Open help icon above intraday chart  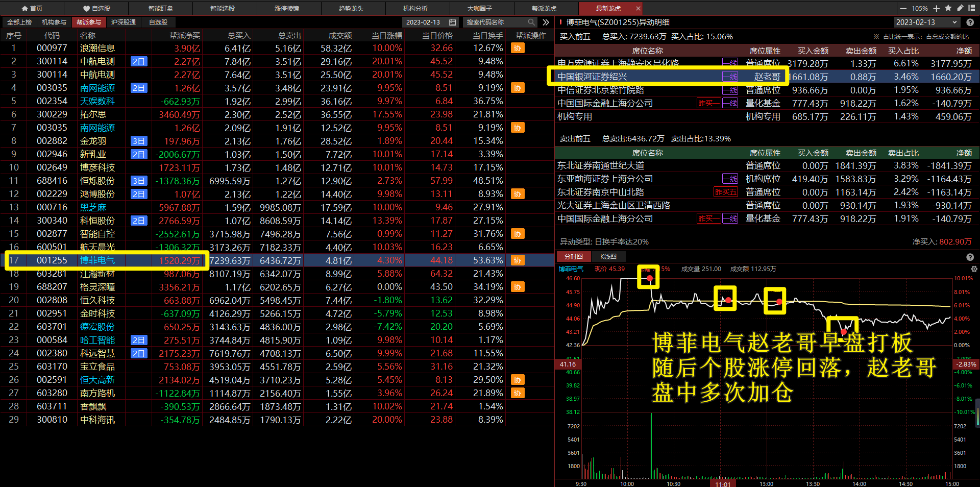(x=970, y=257)
